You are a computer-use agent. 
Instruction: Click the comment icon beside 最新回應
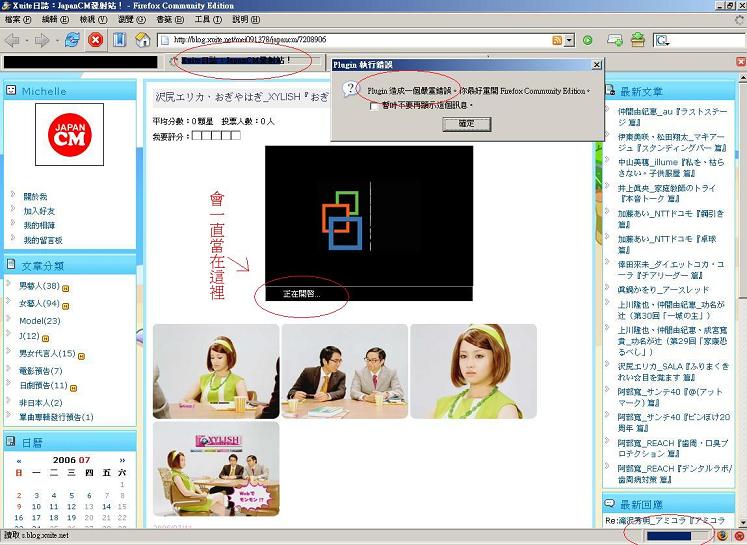coord(609,503)
